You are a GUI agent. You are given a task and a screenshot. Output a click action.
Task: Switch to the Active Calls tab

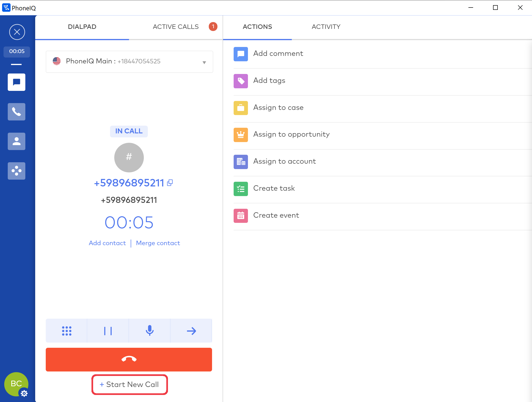(x=176, y=27)
